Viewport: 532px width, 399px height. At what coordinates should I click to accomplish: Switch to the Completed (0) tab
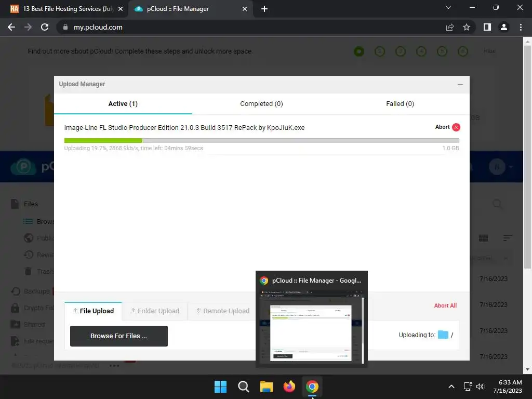click(261, 104)
